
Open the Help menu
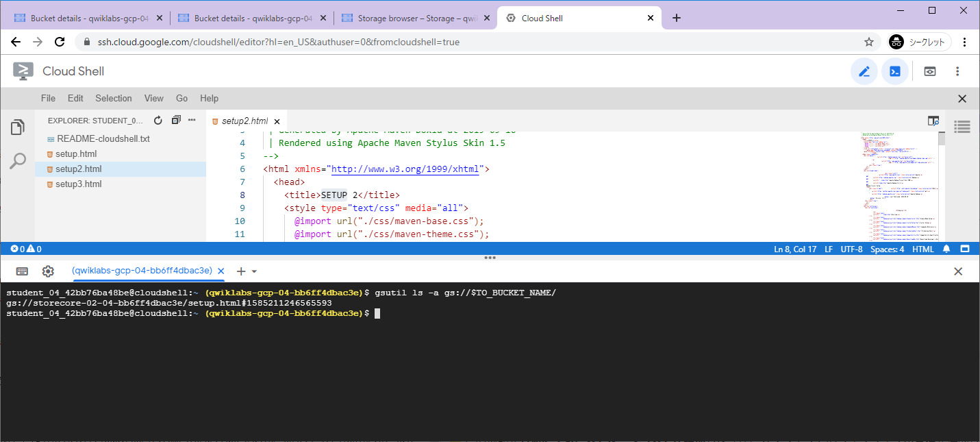209,99
